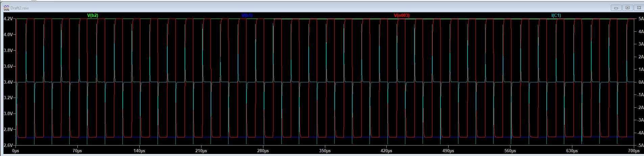Viewport: 644px width, 156px height.
Task: Click the -5A right axis label
Action: pyautogui.click(x=640, y=145)
